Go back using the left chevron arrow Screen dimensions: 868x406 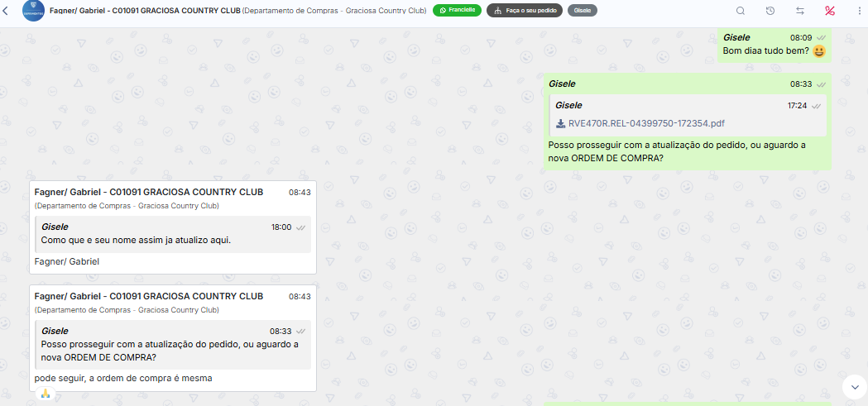pyautogui.click(x=6, y=11)
